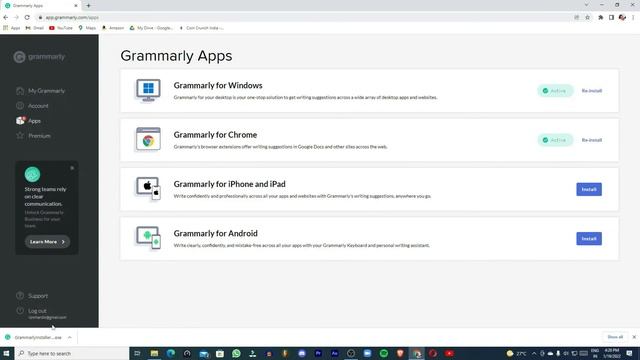Click the Grammarly for Android icon
640x360 pixels.
coord(148,238)
